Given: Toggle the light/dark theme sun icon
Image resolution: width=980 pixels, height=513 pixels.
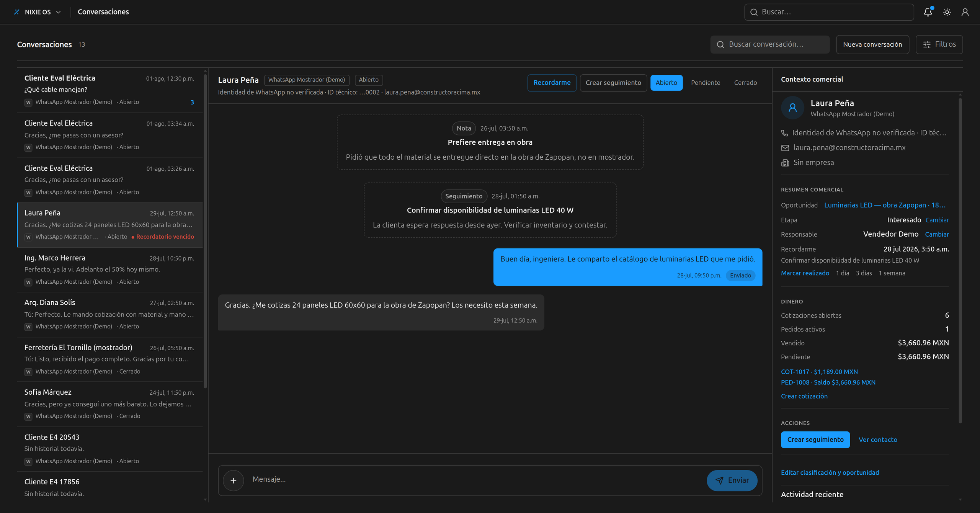Looking at the screenshot, I should click(x=947, y=12).
